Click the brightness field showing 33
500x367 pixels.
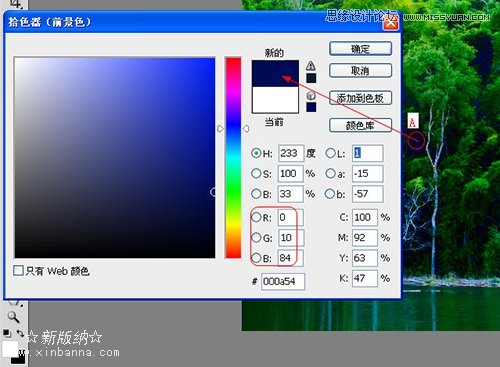click(291, 194)
